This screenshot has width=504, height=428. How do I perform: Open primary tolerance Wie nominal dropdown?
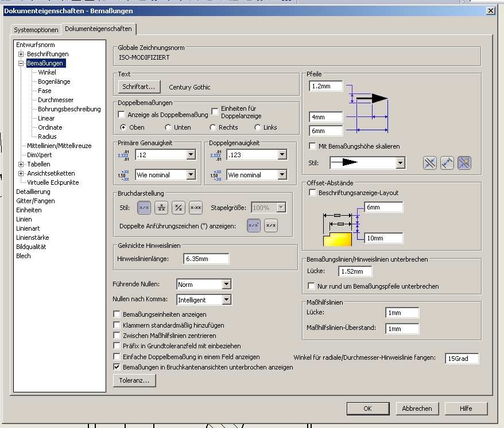coord(191,175)
